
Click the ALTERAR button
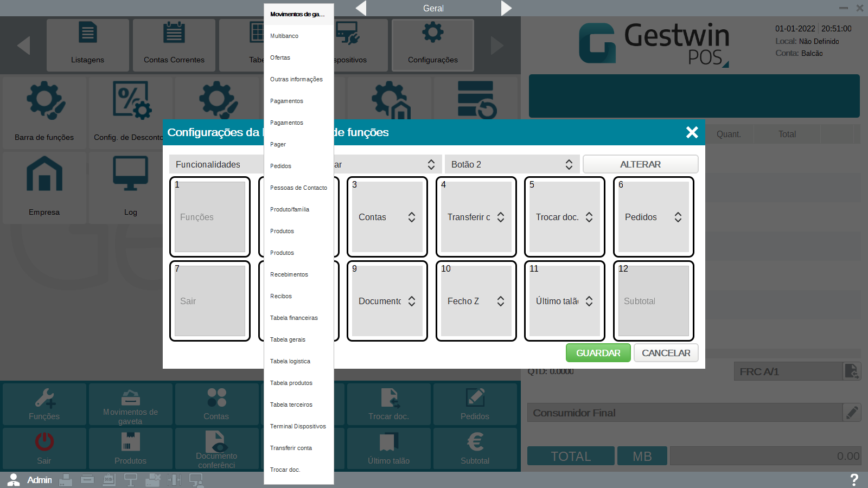(640, 164)
